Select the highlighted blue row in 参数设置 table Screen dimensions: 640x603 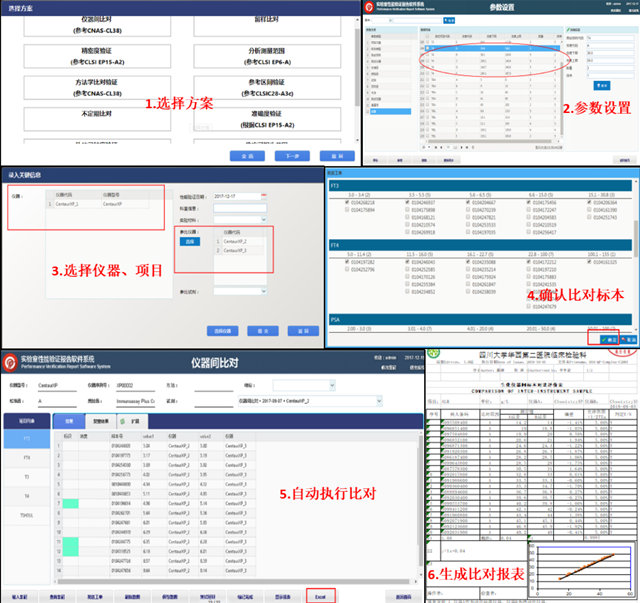click(491, 48)
